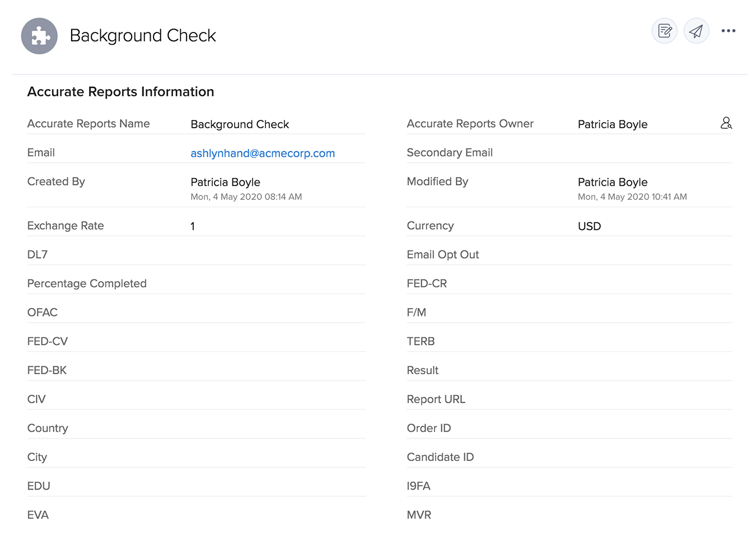Open the ellipsis more options menu
756x559 pixels.
coord(729,31)
